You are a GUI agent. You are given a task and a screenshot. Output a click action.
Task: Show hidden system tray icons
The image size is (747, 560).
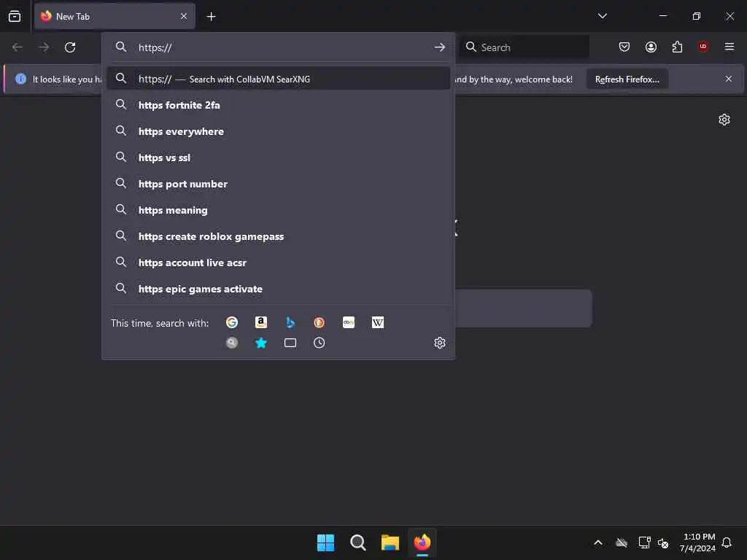tap(598, 542)
